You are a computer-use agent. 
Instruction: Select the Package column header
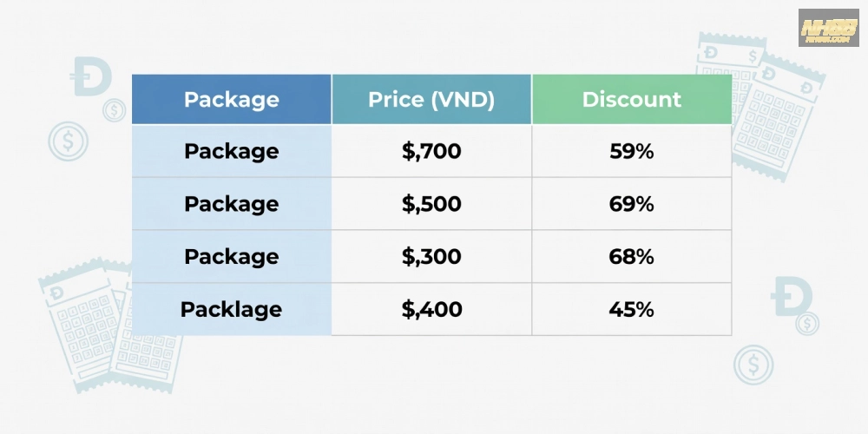232,99
